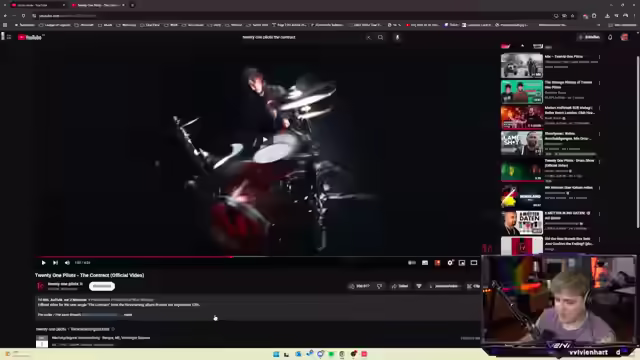
Task: Mute the video using the volume icon
Action: click(67, 263)
